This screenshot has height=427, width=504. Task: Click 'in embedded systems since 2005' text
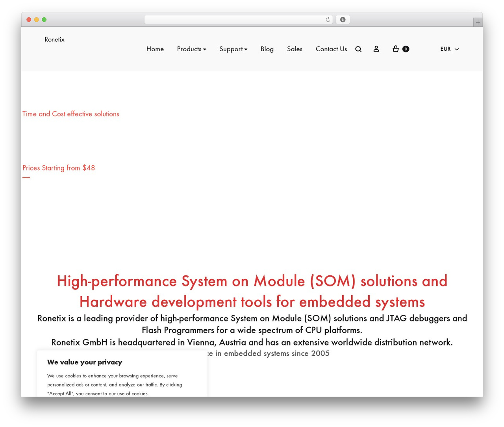[272, 353]
